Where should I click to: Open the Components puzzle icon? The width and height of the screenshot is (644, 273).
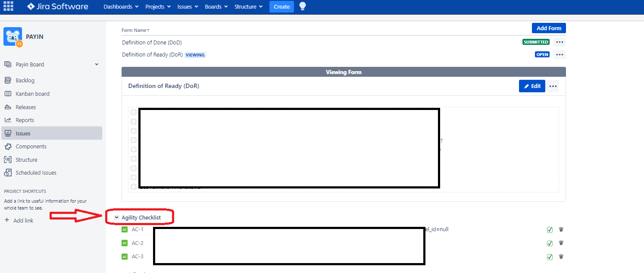tap(8, 146)
